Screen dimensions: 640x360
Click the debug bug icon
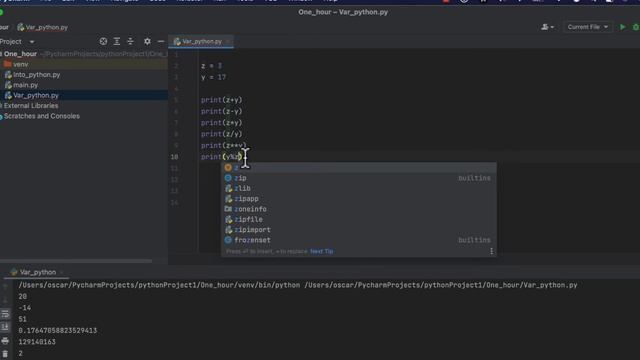pos(636,27)
